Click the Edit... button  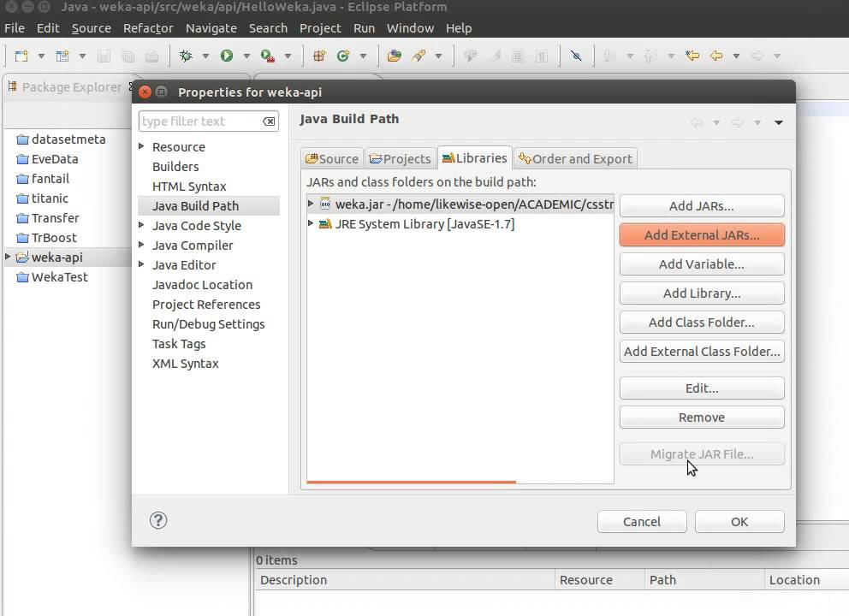click(702, 388)
